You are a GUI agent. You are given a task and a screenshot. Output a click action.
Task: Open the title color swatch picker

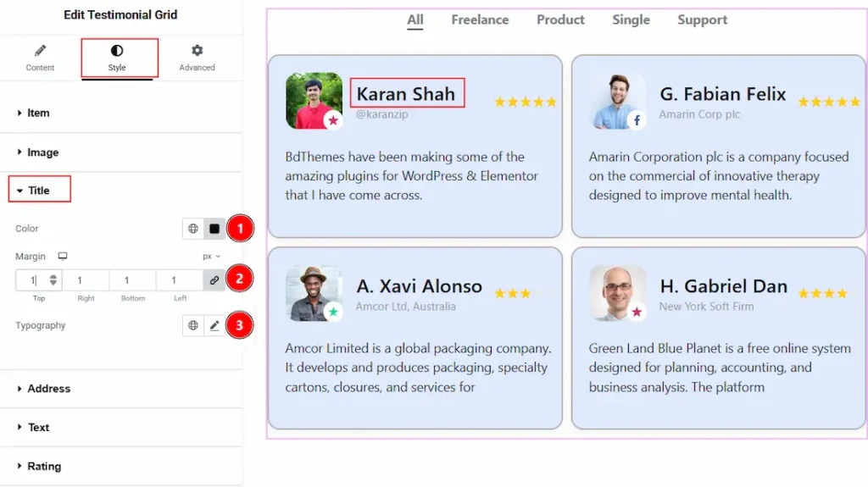(x=214, y=229)
